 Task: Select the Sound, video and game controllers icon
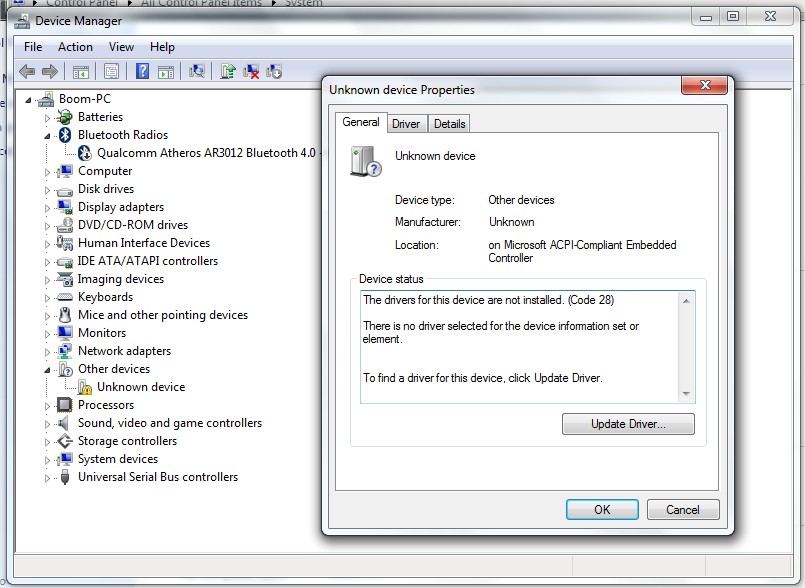[64, 423]
